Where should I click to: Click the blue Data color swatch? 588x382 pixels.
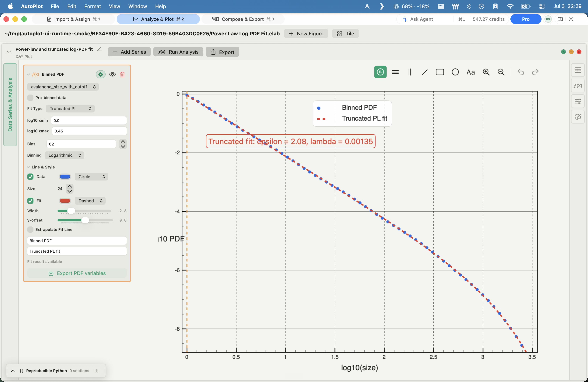(x=65, y=177)
